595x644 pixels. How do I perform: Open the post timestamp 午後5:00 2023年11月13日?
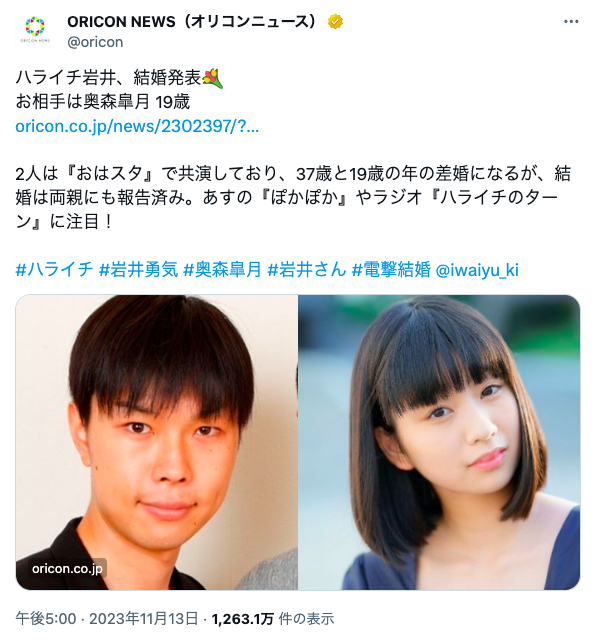pyautogui.click(x=107, y=619)
